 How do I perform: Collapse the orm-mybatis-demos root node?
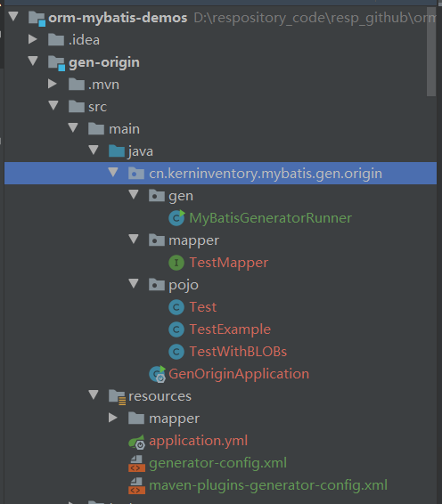coord(13,16)
